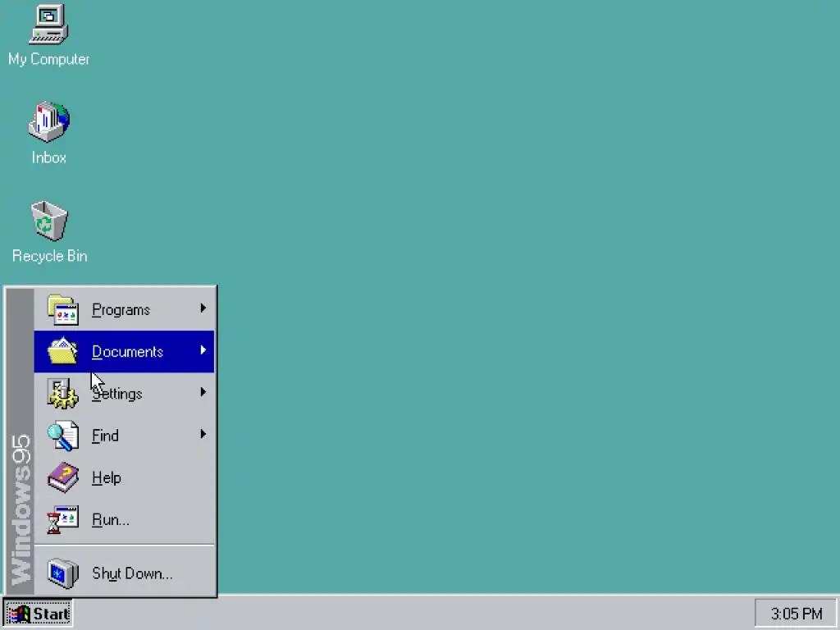Click the Find magnifying glass icon
The image size is (840, 630).
(62, 436)
